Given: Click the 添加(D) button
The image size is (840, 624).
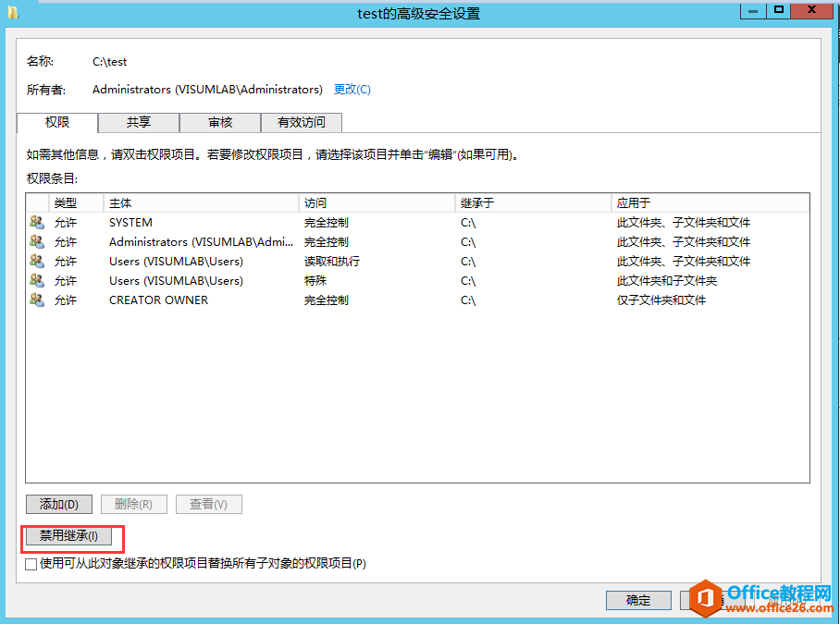Looking at the screenshot, I should tap(59, 504).
